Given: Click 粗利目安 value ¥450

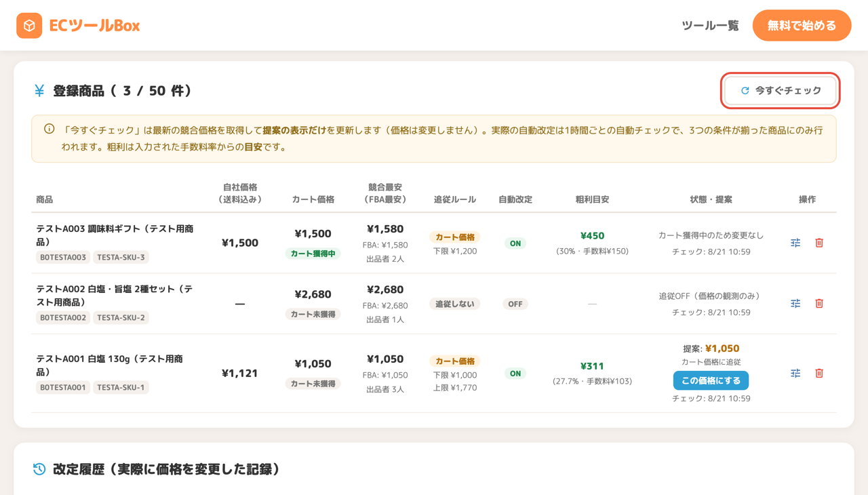Looking at the screenshot, I should [592, 236].
